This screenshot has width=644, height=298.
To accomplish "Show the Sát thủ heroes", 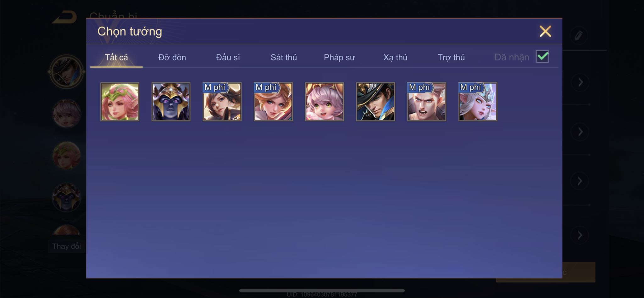I will click(284, 57).
